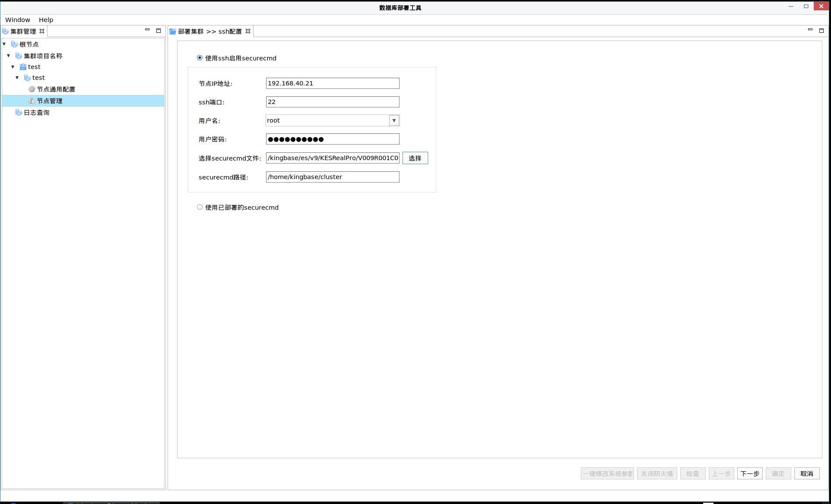Open the Window menu

(x=17, y=20)
